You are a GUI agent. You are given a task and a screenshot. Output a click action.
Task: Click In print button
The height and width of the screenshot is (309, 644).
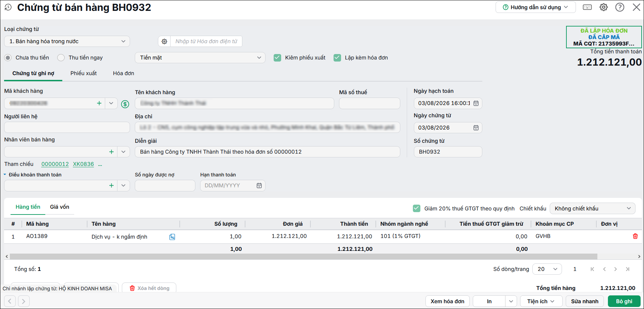click(489, 302)
